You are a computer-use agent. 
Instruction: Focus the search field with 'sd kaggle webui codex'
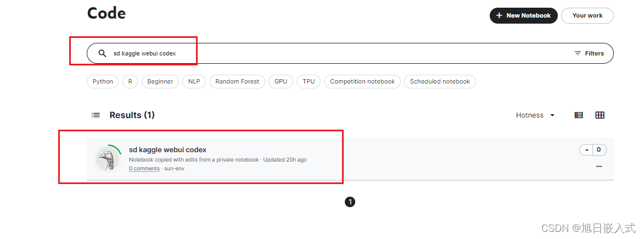350,53
